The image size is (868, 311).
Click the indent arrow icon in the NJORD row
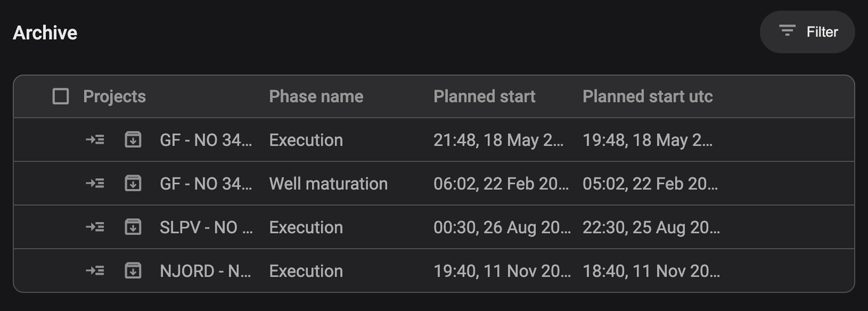95,271
